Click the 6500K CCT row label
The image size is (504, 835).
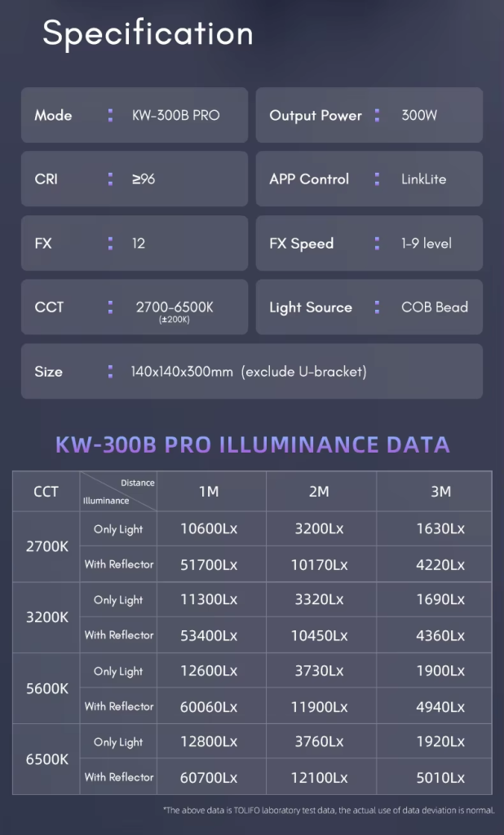coord(46,759)
